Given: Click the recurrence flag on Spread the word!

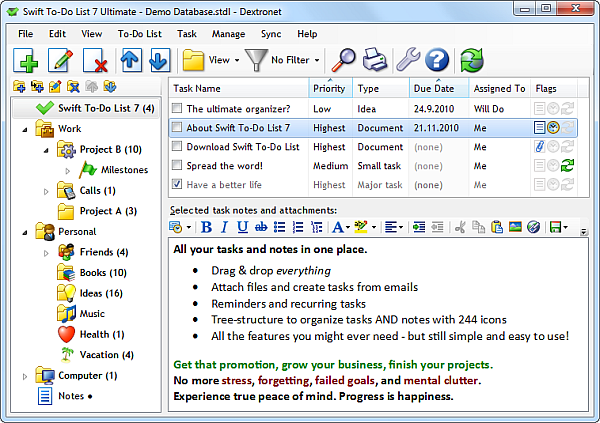Looking at the screenshot, I should point(567,166).
